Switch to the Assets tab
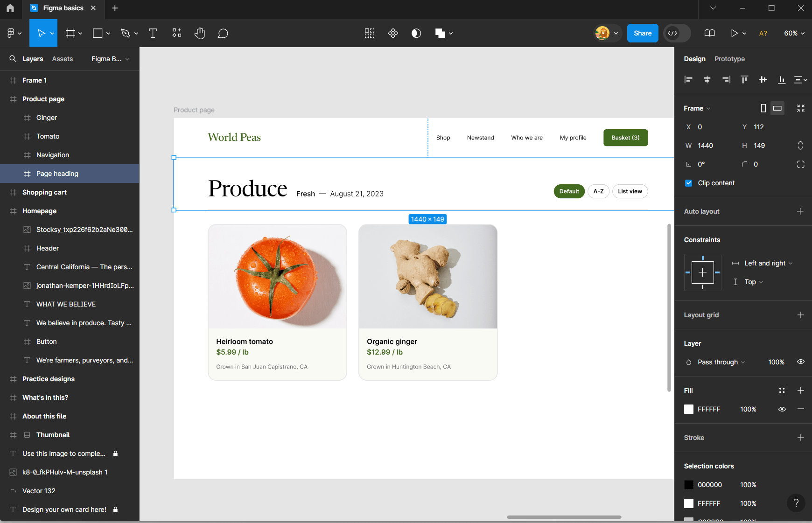Image resolution: width=812 pixels, height=523 pixels. [x=63, y=59]
